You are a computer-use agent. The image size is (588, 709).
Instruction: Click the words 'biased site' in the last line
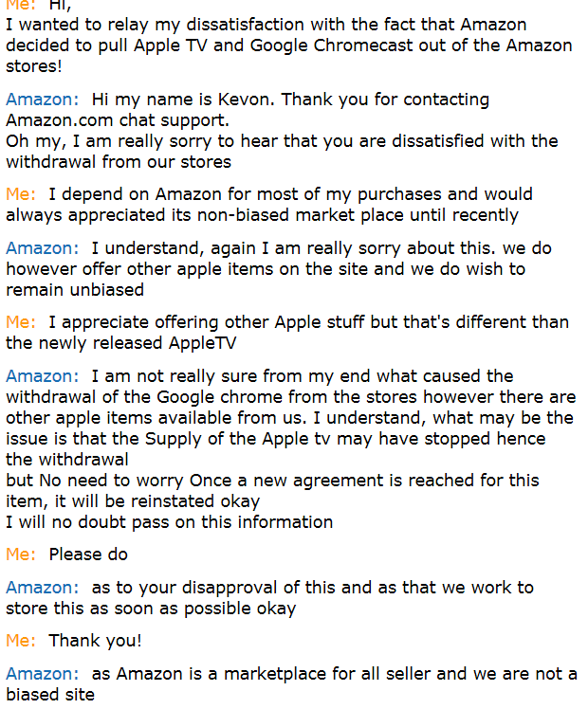pyautogui.click(x=50, y=695)
